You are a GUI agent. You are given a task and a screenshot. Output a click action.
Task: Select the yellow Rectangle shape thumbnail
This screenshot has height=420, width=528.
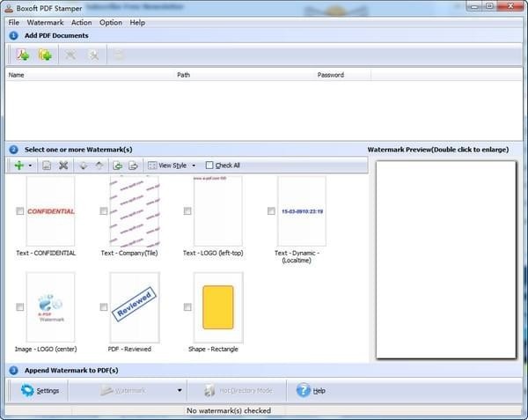coord(218,307)
